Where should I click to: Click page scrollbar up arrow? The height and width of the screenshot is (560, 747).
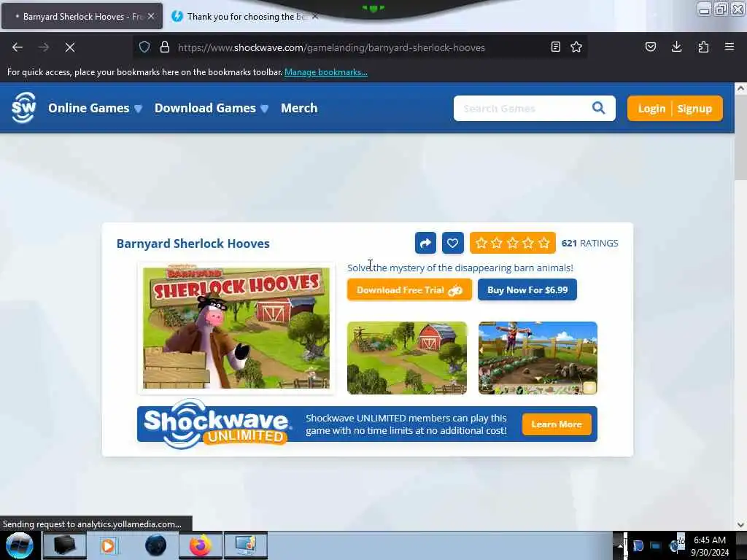click(x=740, y=88)
